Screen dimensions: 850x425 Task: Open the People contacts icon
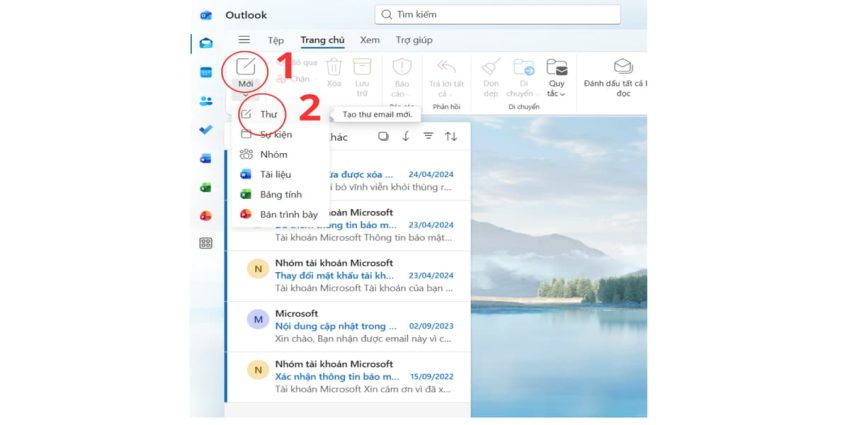pos(205,101)
